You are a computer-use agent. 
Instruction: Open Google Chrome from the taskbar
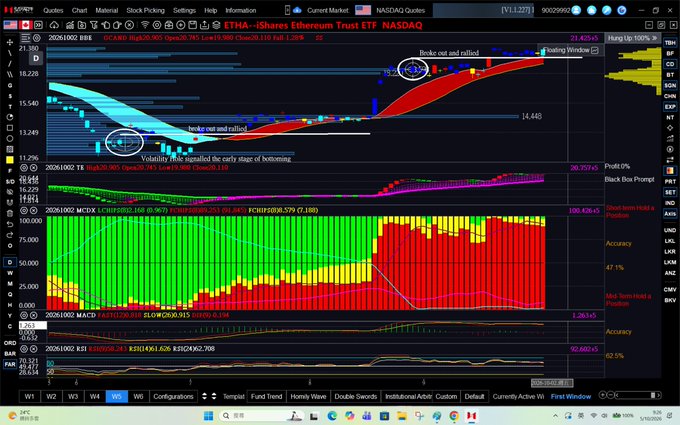tap(454, 416)
